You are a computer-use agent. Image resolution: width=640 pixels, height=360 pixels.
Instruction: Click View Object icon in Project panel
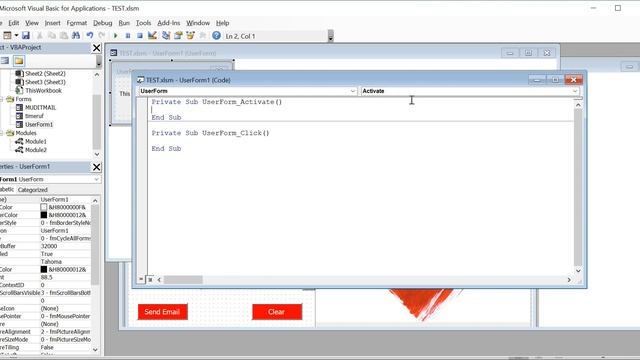point(5,61)
